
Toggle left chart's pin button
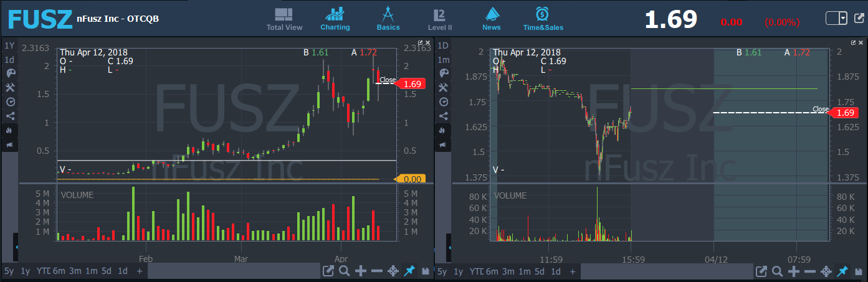(x=409, y=271)
